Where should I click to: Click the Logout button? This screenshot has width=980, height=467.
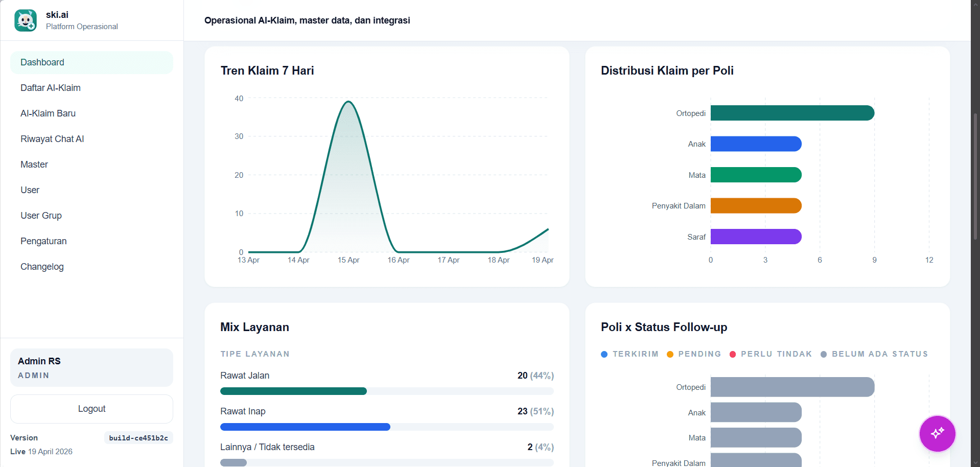[91, 409]
